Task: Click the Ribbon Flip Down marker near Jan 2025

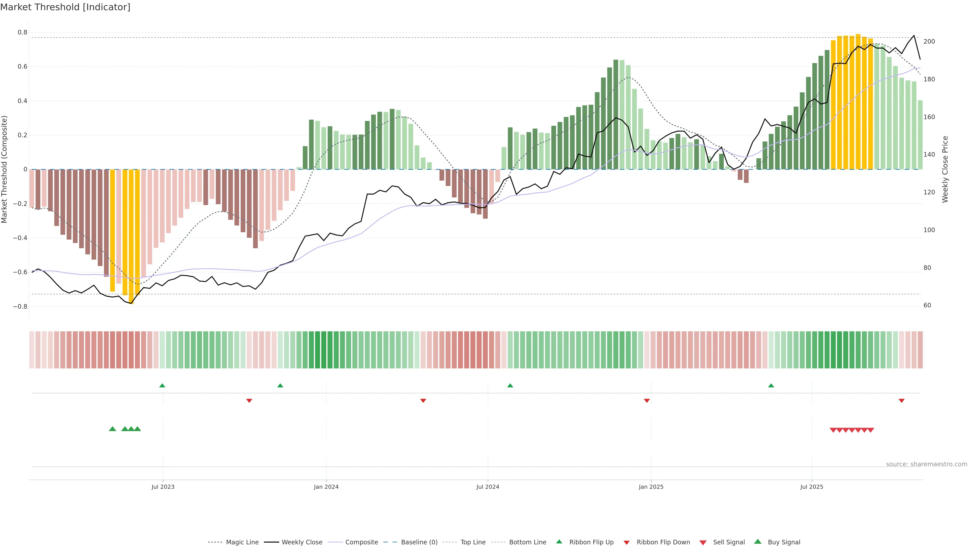Action: pos(647,400)
